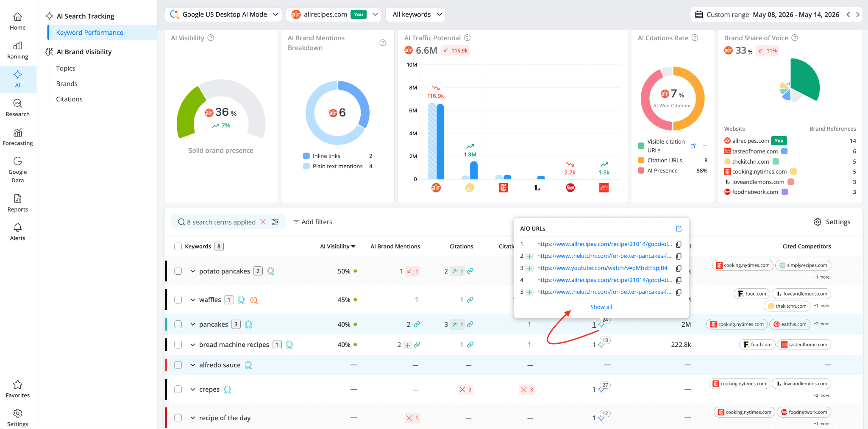Expand the potato pancakes keyword row
Screen dimensions: 868x429
pyautogui.click(x=193, y=271)
